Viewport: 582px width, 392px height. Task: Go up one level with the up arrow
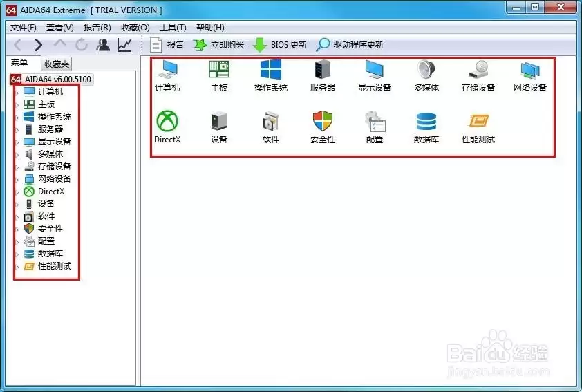59,45
